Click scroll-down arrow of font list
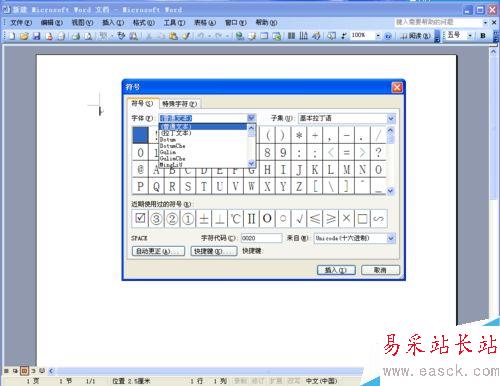The image size is (500, 386). click(251, 163)
